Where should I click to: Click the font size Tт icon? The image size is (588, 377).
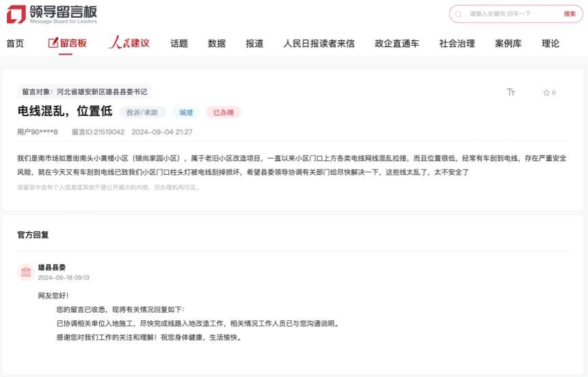[x=511, y=92]
